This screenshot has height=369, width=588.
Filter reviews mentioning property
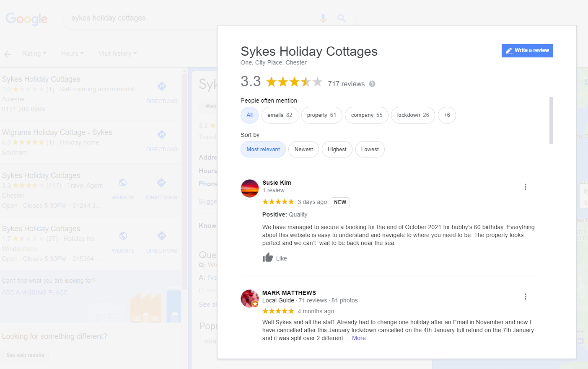pos(321,115)
